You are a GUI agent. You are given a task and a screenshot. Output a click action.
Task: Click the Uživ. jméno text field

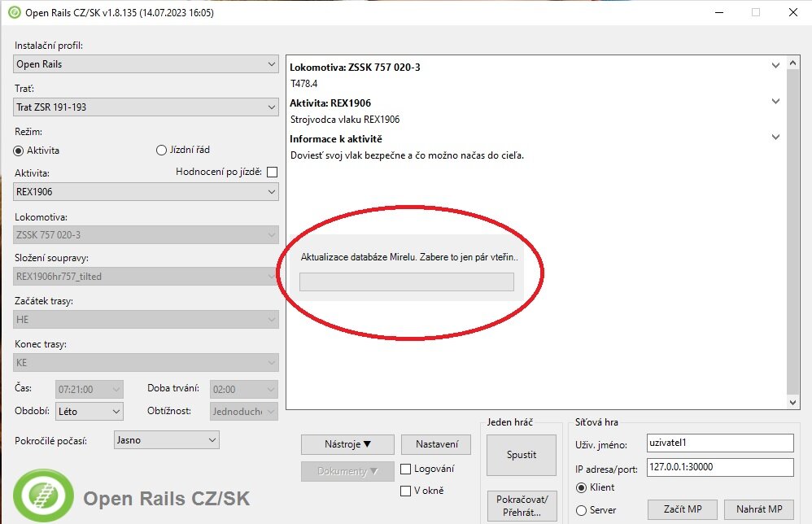coord(719,443)
